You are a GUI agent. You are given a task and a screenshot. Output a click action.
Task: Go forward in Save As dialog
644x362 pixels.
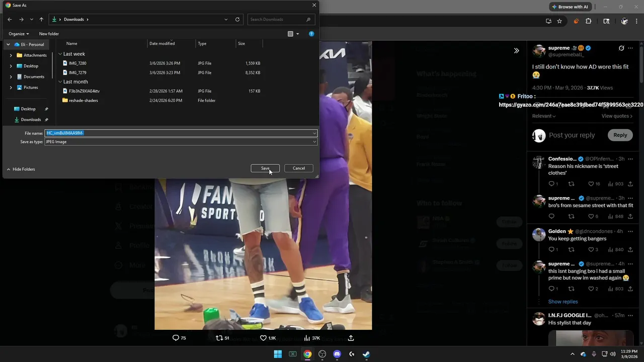pyautogui.click(x=21, y=19)
